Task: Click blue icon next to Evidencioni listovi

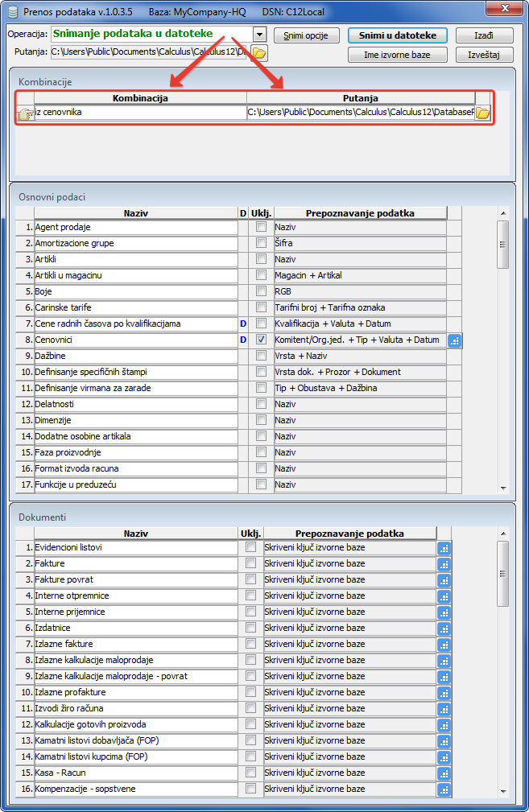Action: click(x=444, y=548)
